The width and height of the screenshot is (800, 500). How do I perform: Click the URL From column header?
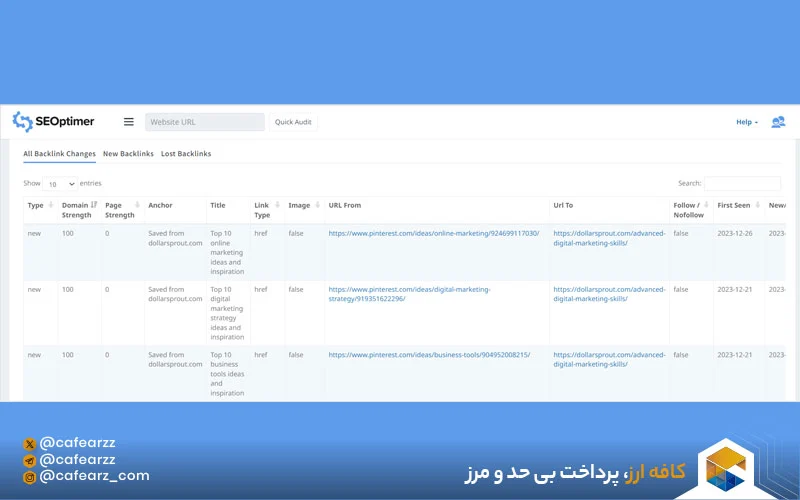coord(345,205)
